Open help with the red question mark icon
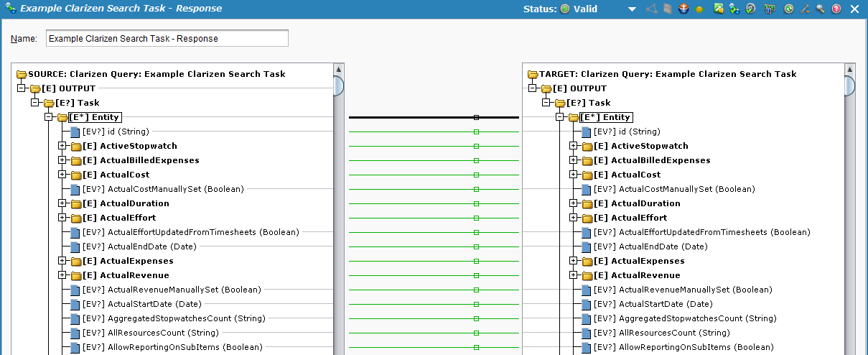Image resolution: width=868 pixels, height=355 pixels. pyautogui.click(x=836, y=9)
